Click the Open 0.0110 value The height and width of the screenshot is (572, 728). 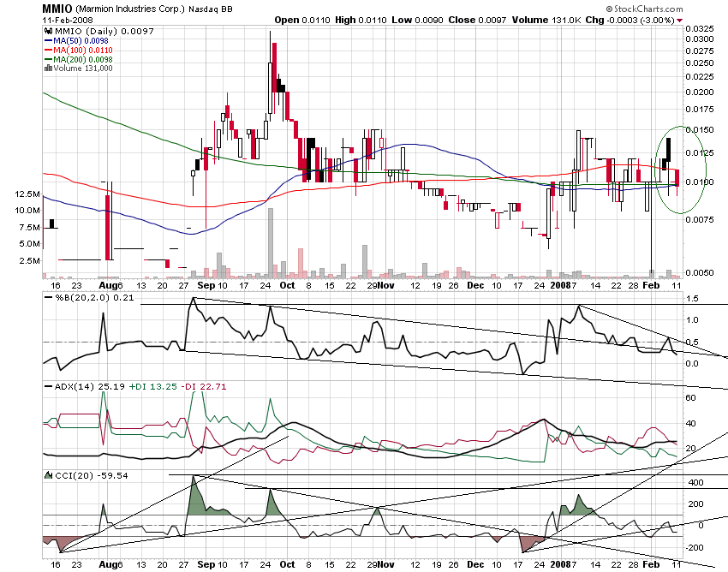302,20
